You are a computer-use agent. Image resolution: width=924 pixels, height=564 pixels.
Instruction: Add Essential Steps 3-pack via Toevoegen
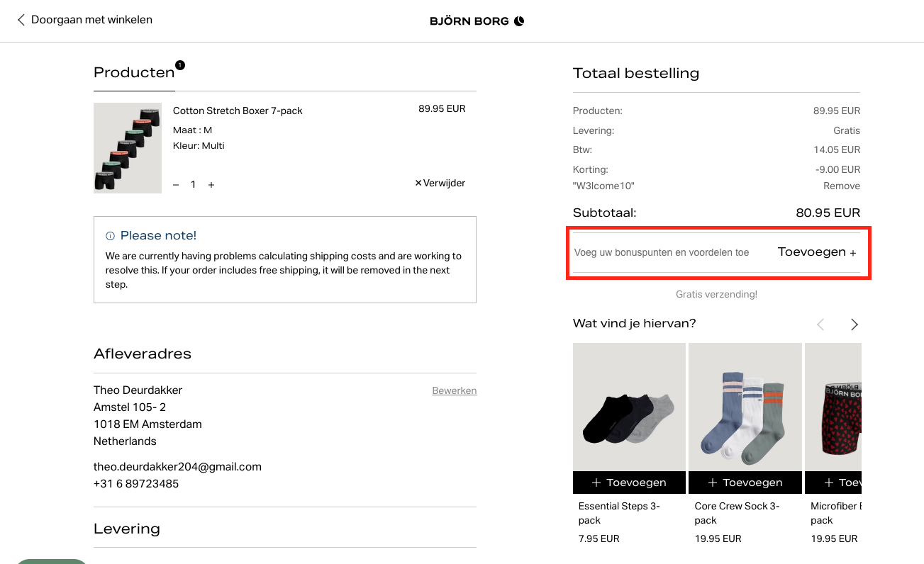(x=629, y=483)
